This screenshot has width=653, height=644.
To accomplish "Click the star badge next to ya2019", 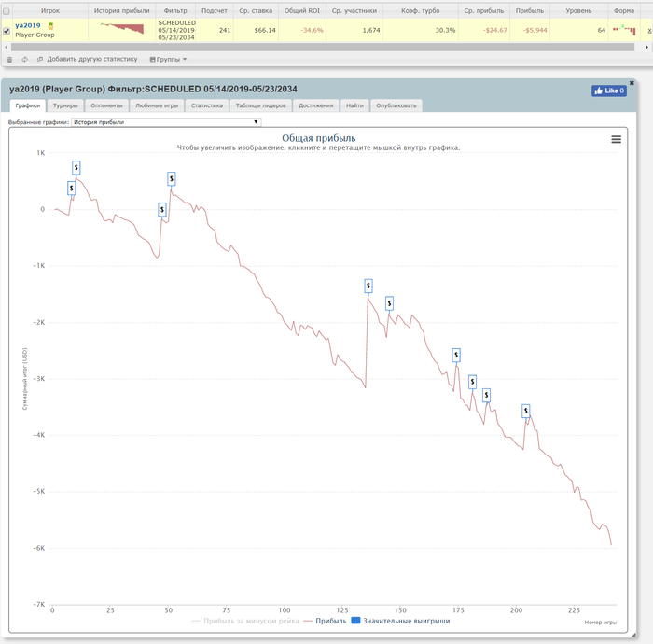I will (x=50, y=26).
